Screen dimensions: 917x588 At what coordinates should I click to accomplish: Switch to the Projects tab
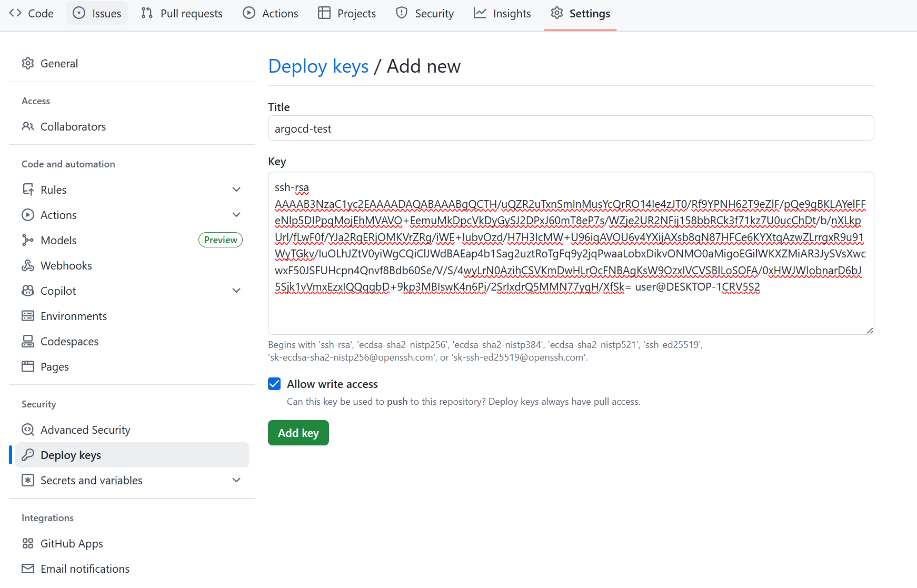(347, 13)
